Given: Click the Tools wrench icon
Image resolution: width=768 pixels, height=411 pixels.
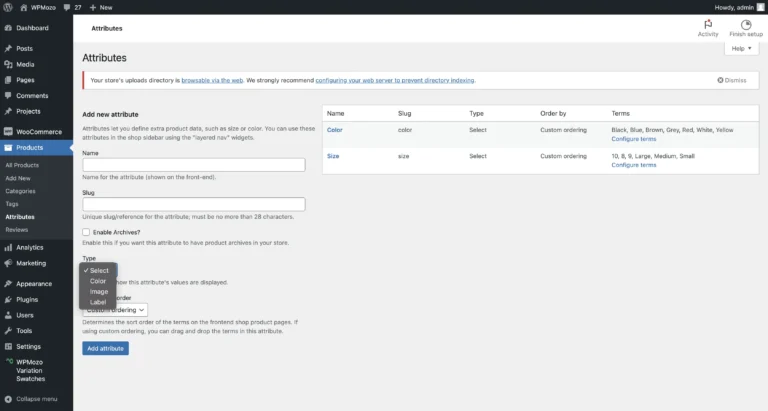Looking at the screenshot, I should click(8, 331).
